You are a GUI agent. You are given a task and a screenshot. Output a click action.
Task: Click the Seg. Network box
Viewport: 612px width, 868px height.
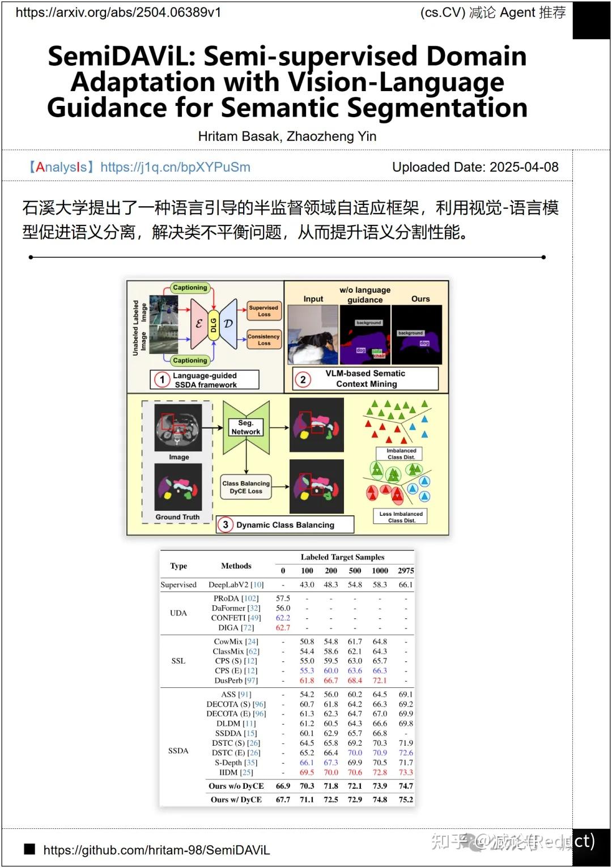(246, 427)
